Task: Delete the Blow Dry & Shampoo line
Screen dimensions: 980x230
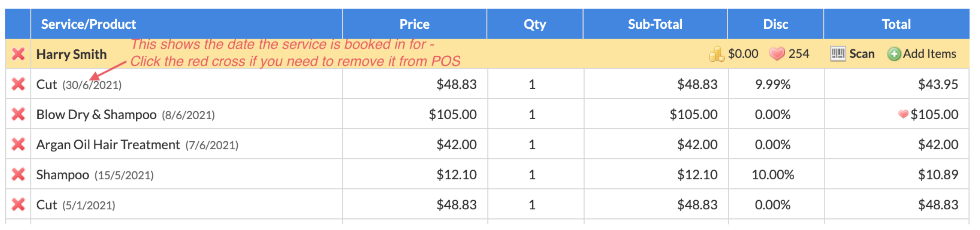Action: pos(18,114)
